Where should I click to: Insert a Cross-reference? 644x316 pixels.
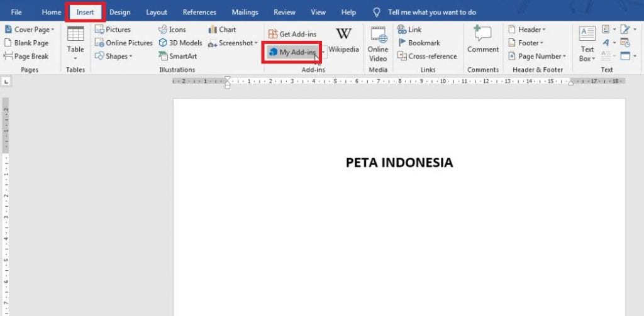427,56
